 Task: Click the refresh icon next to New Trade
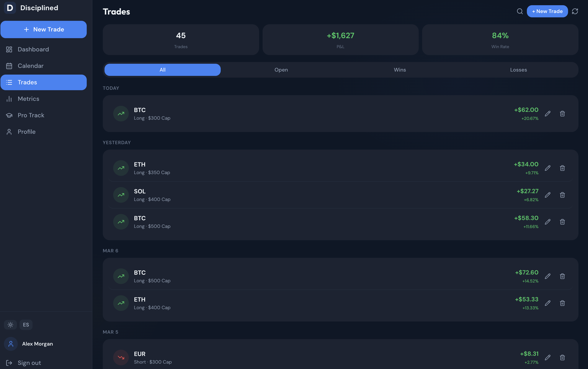tap(575, 11)
